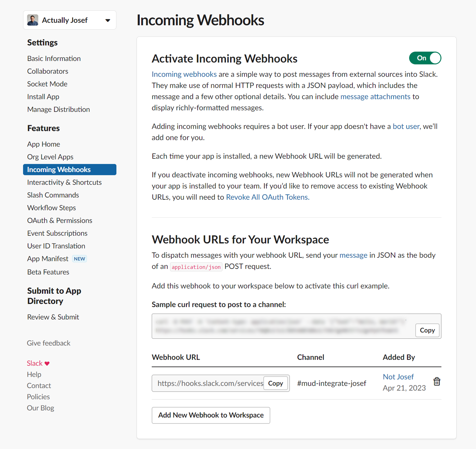Image resolution: width=476 pixels, height=449 pixels.
Task: Follow the Revoke All OAuth Tokens link
Action: [267, 197]
